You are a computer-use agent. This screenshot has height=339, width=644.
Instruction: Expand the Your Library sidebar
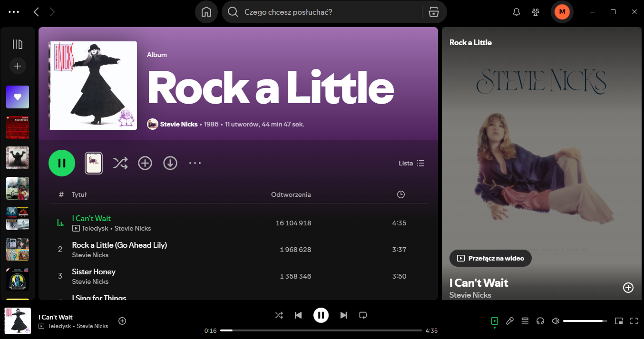(x=18, y=44)
